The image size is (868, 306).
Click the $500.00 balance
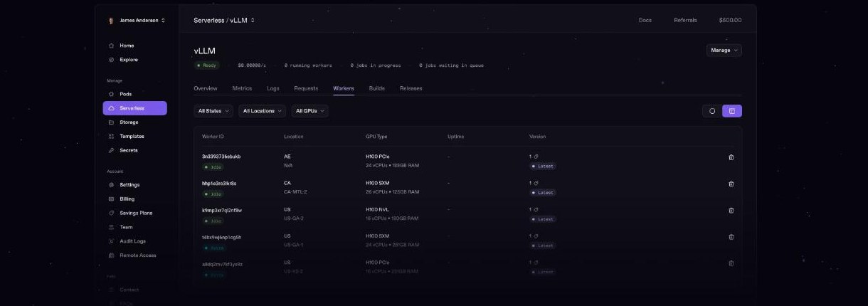pyautogui.click(x=730, y=20)
